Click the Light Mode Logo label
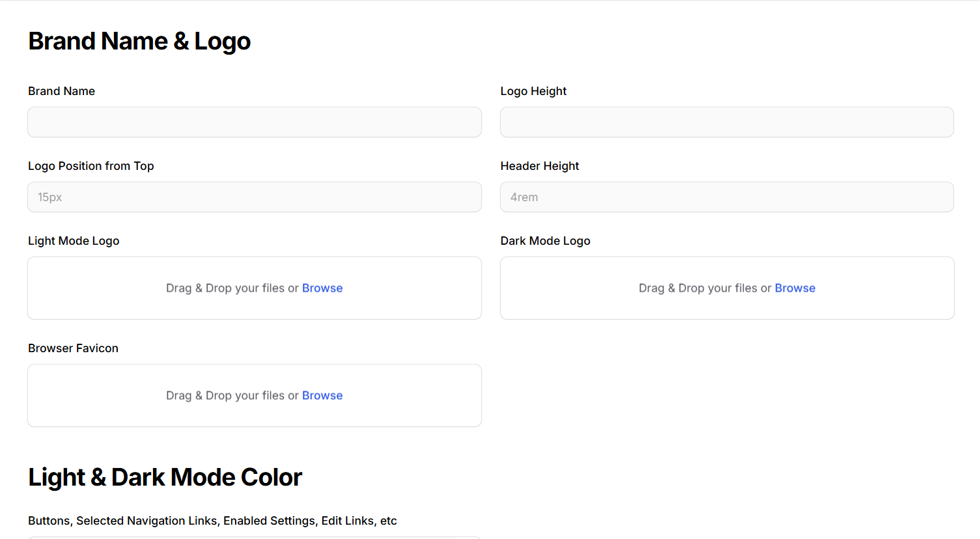This screenshot has width=980, height=539. click(x=74, y=241)
